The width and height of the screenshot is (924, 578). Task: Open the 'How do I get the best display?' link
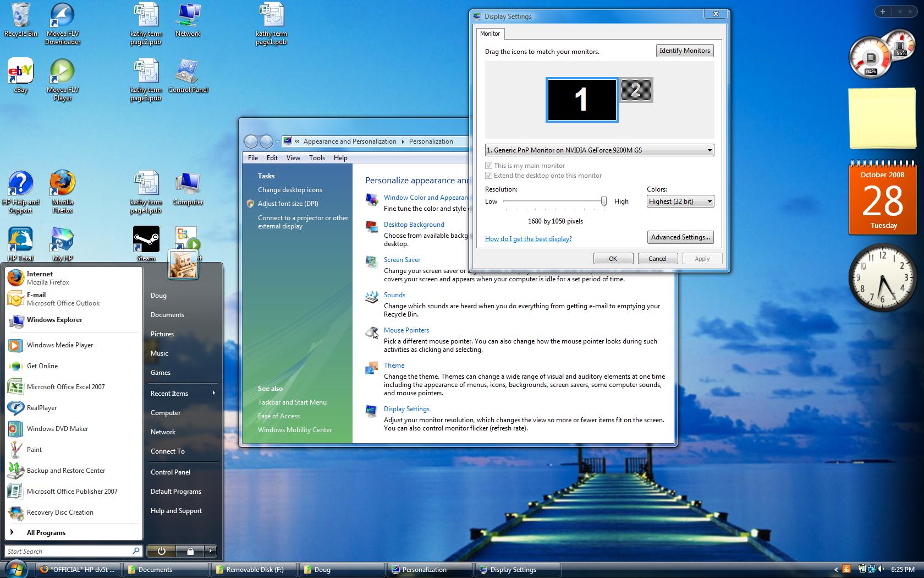tap(528, 239)
